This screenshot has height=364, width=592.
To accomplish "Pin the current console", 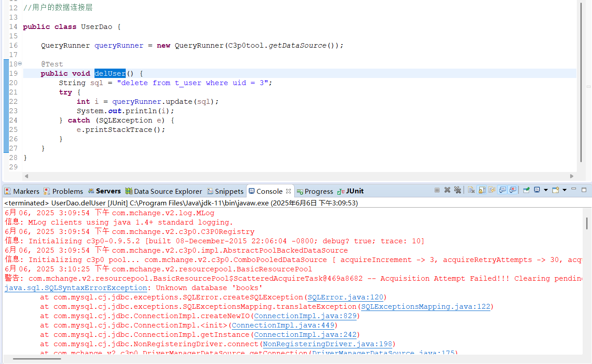I will pyautogui.click(x=526, y=190).
